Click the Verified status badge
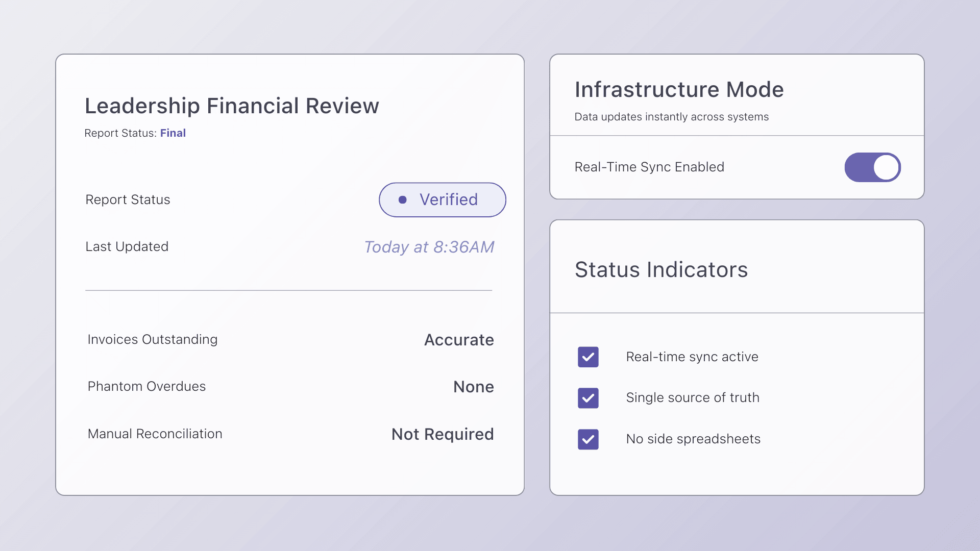Screen dimensions: 980x551 click(x=442, y=199)
